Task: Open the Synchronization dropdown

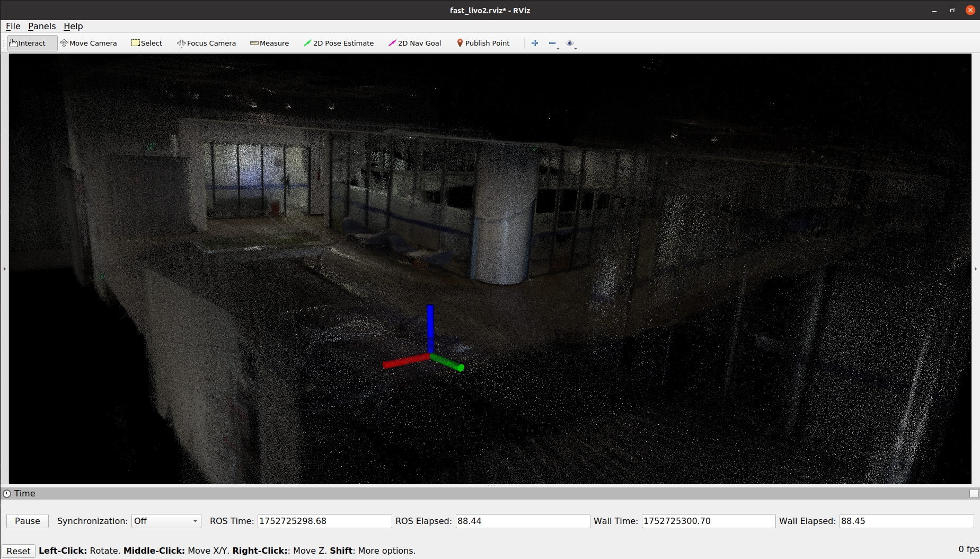Action: (x=166, y=521)
